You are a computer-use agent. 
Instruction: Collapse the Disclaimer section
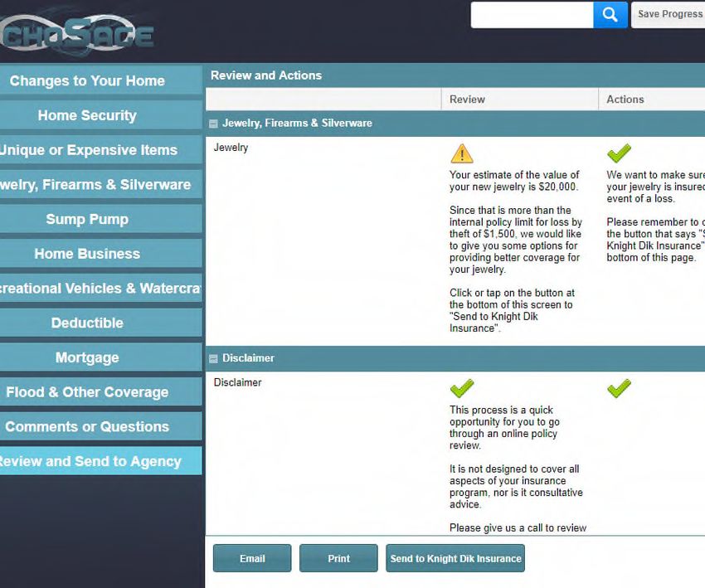[x=213, y=359]
